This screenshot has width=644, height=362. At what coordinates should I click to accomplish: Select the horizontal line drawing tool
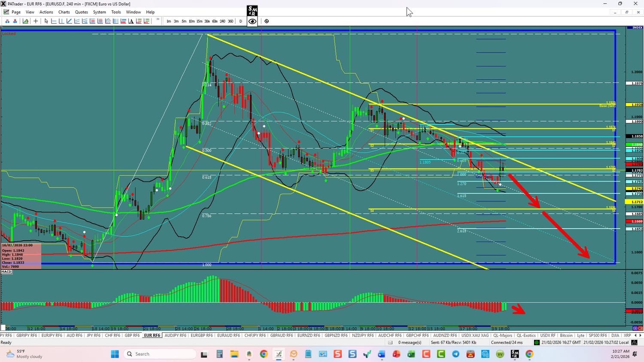[x=54, y=21]
